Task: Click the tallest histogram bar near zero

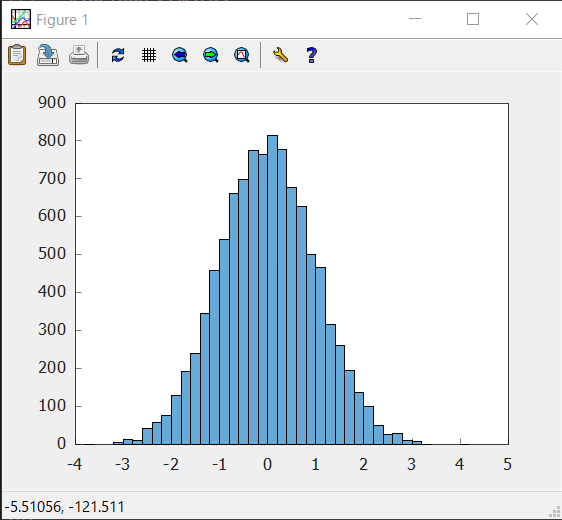Action: (272, 290)
